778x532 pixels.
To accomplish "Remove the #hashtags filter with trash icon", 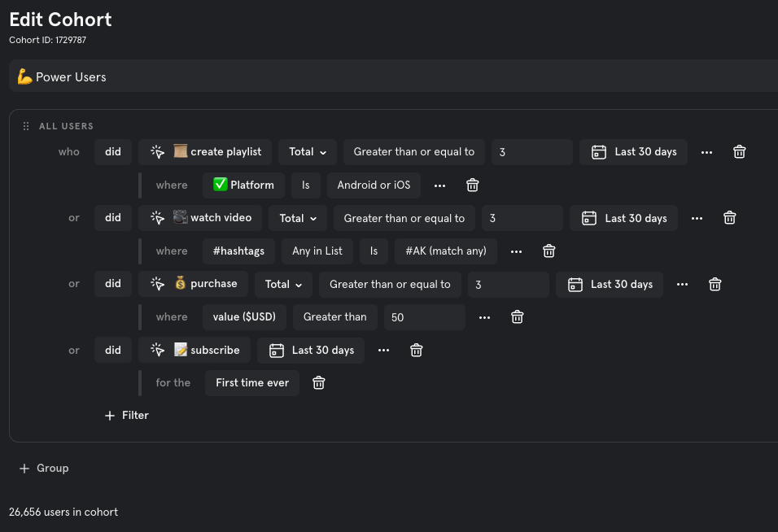I will click(549, 251).
